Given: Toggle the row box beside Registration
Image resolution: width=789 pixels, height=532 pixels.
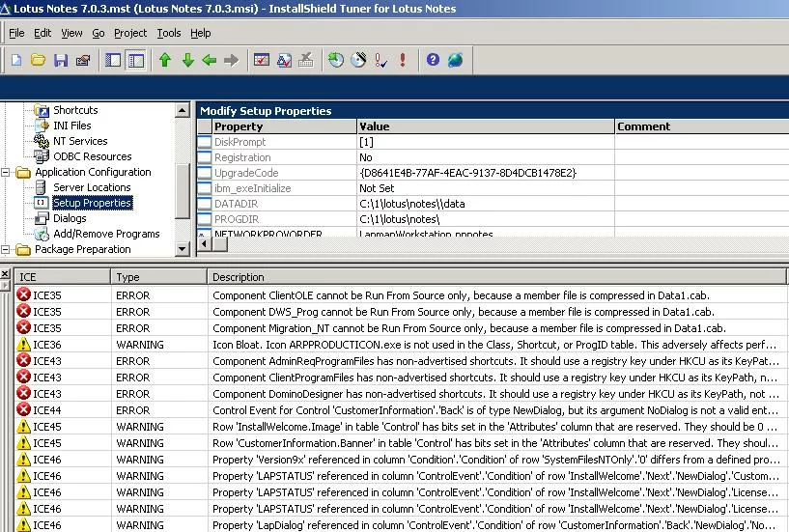Looking at the screenshot, I should coord(204,157).
